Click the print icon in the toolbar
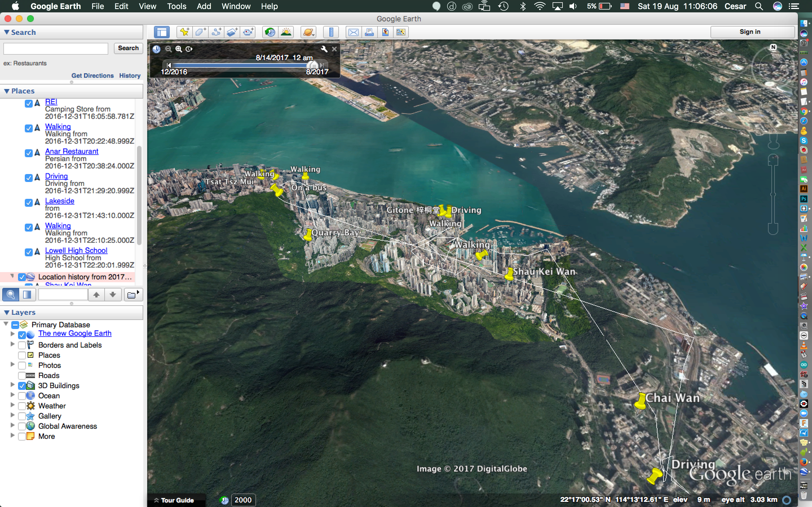 [369, 32]
